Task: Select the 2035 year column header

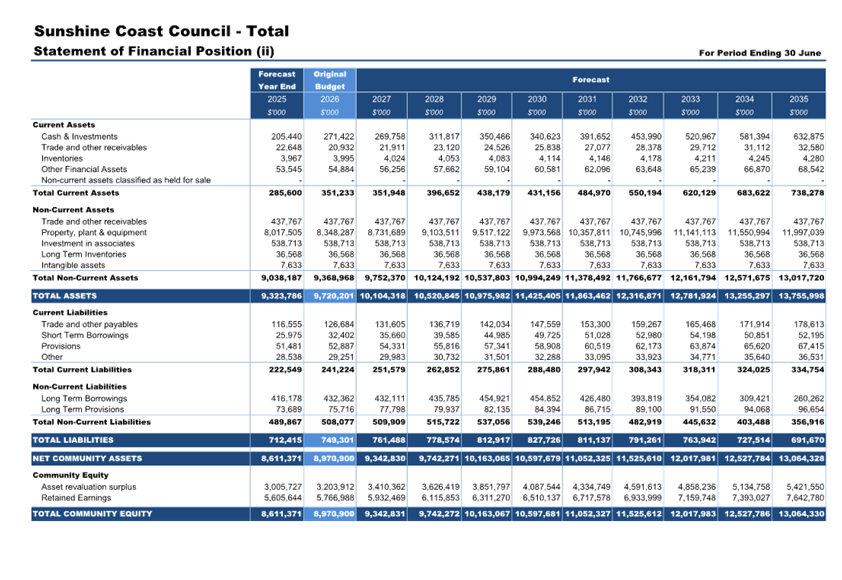Action: 798,99
